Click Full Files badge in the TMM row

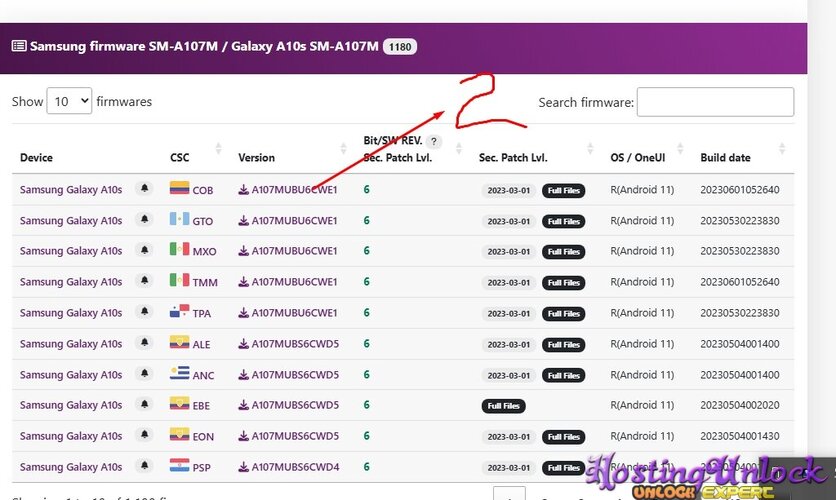[564, 283]
